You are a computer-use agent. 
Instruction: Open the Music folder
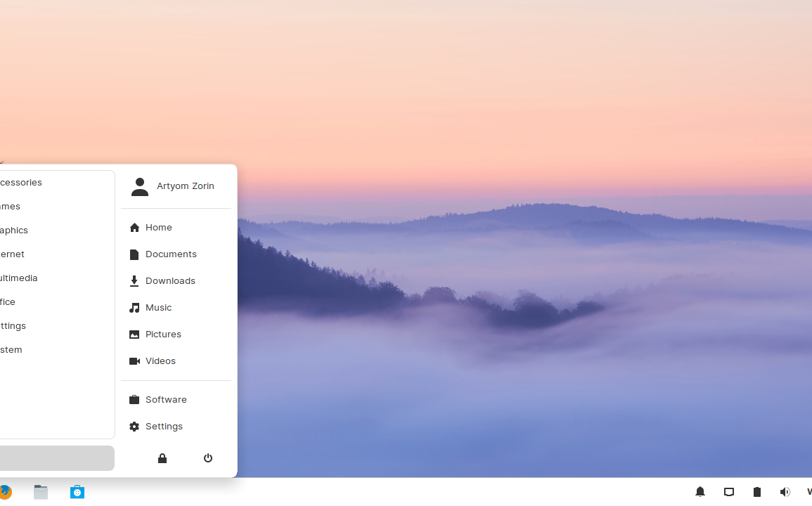click(x=176, y=308)
